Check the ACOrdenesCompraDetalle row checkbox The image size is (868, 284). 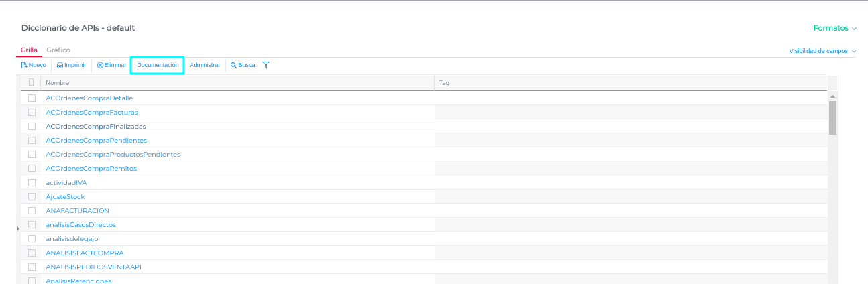tap(32, 98)
